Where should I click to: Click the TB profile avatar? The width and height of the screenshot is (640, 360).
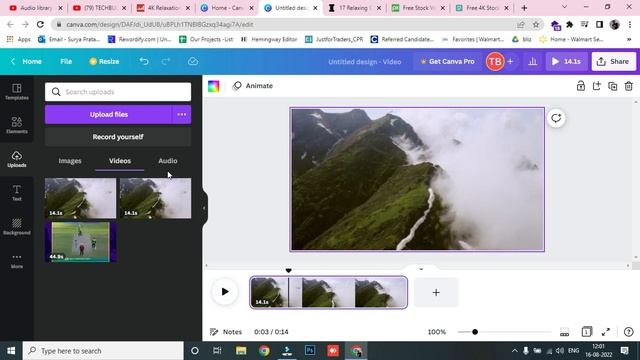pos(495,62)
